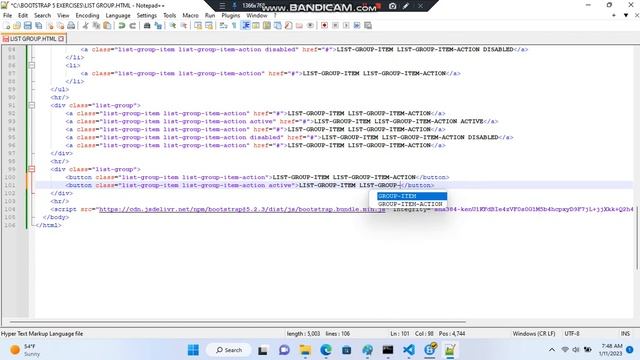Screen dimensions: 640x360
Task: Click the Copy toolbar icon
Action: 97,26
